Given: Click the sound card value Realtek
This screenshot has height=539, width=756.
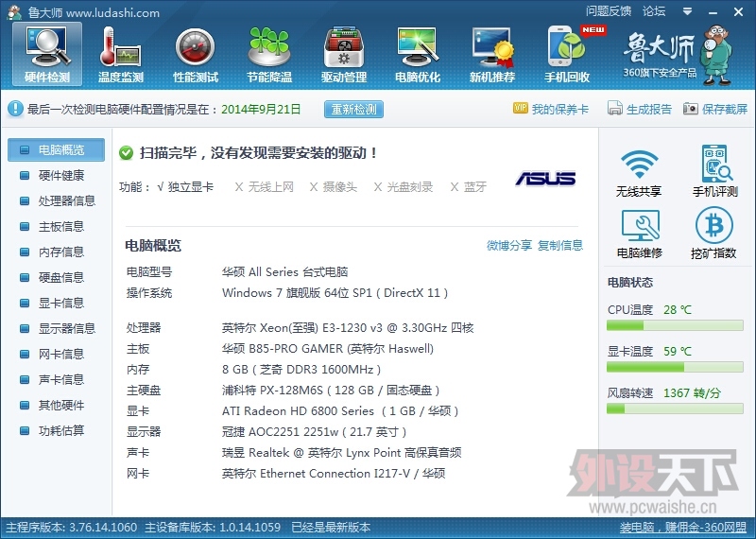Looking at the screenshot, I should point(341,453).
